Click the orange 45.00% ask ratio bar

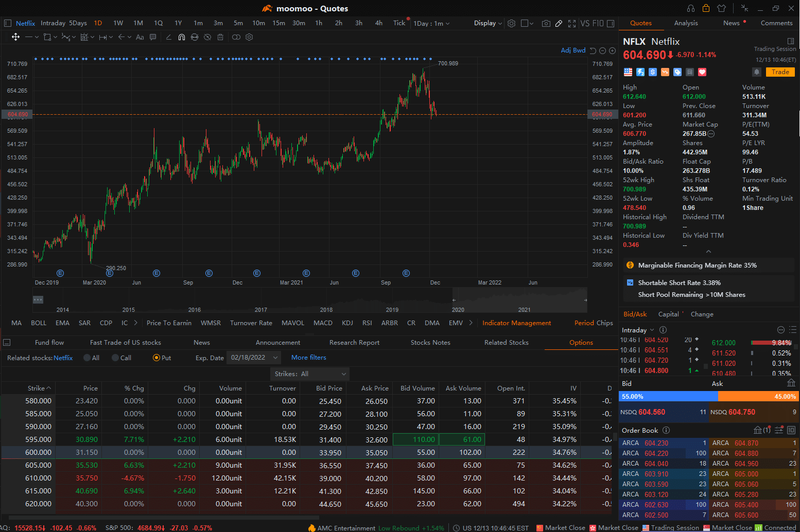pos(759,396)
